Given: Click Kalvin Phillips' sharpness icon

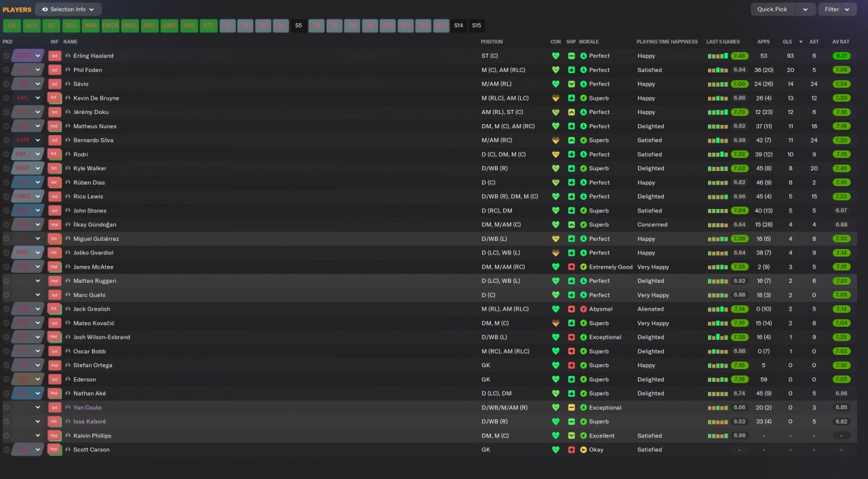Looking at the screenshot, I should [x=572, y=436].
